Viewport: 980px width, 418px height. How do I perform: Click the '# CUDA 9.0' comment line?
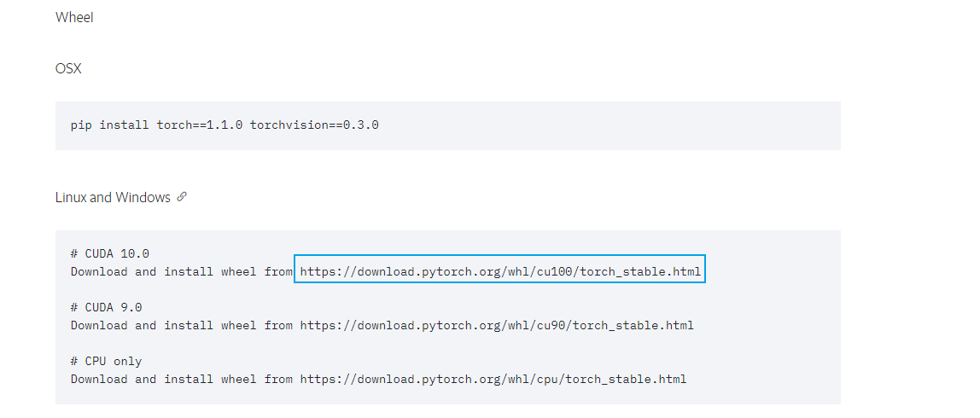pyautogui.click(x=106, y=307)
